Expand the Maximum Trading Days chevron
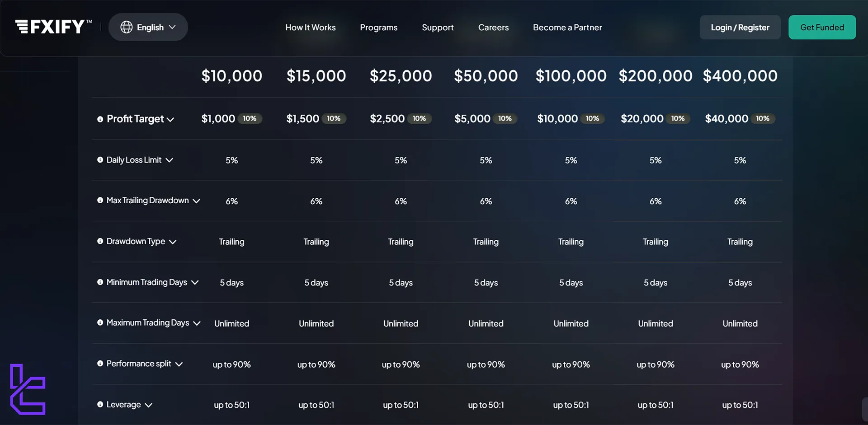This screenshot has height=425, width=868. pyautogui.click(x=197, y=323)
